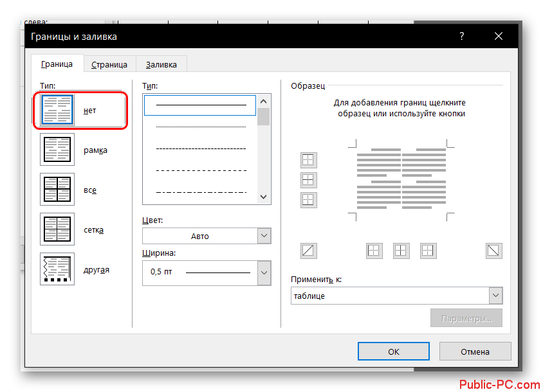Toggle the top border button in preview
Screen dimensions: 543x392
[x=309, y=161]
